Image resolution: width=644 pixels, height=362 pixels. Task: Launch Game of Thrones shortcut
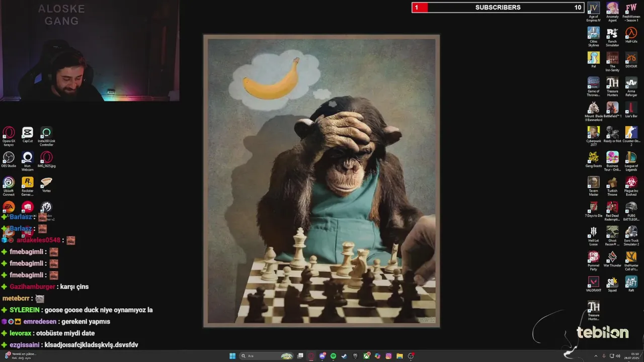coord(594,86)
